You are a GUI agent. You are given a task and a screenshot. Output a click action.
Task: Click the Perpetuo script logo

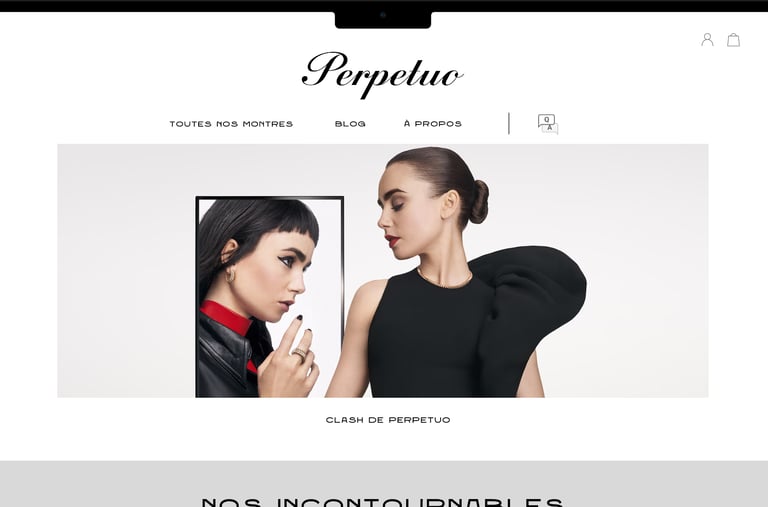coord(383,75)
